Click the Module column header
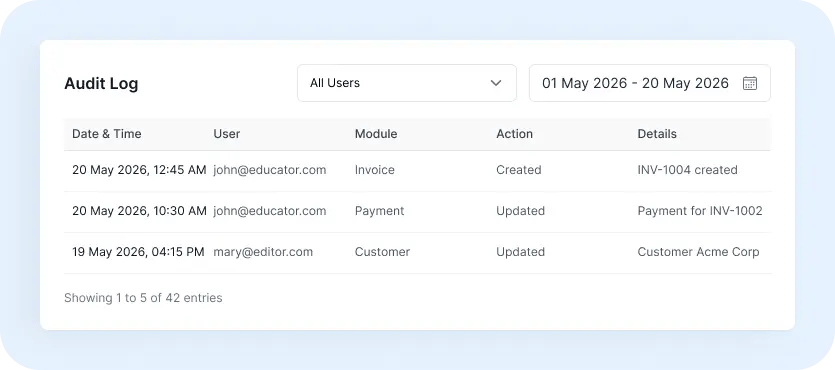 click(x=376, y=134)
